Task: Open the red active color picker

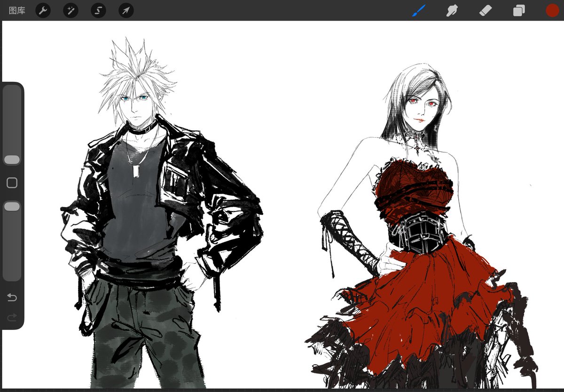Action: click(x=552, y=10)
